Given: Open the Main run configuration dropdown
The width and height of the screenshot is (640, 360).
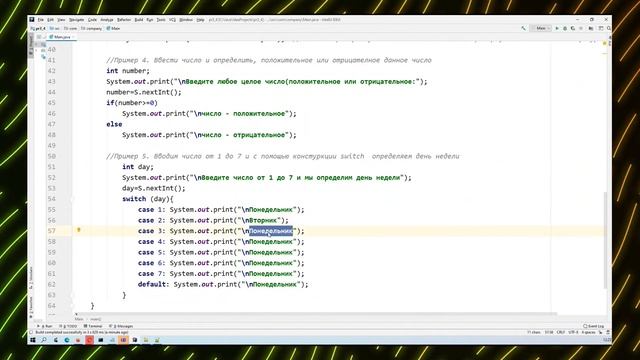Looking at the screenshot, I should pyautogui.click(x=541, y=29).
